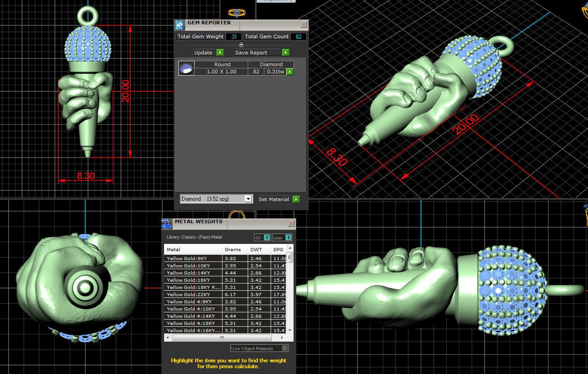The image size is (588, 374).
Task: Click the Diamond cell in gem table
Action: point(271,64)
